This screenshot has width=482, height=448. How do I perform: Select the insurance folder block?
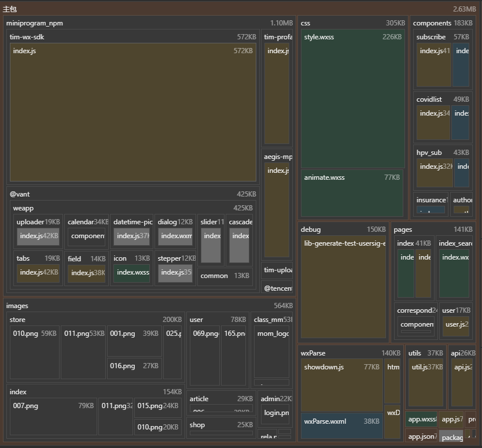[x=431, y=204]
